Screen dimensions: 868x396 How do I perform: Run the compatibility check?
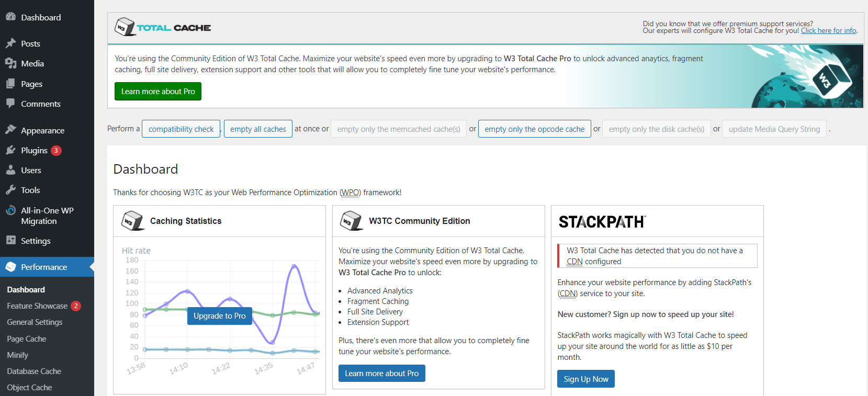(181, 129)
